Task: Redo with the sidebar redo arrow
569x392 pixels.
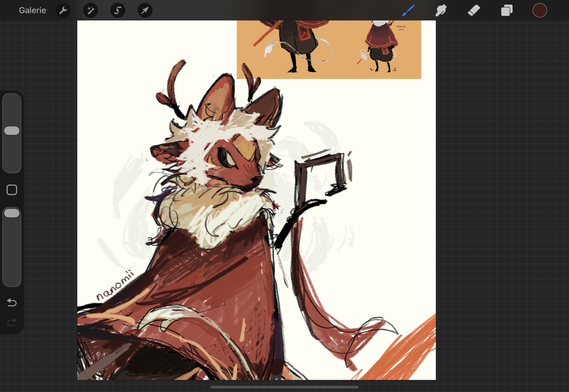Action: [x=12, y=322]
